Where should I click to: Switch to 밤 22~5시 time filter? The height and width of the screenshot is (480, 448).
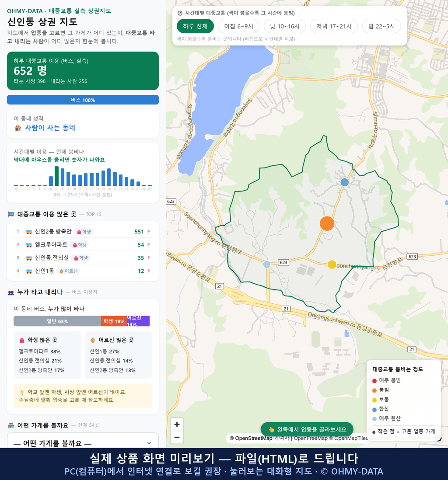pos(381,26)
